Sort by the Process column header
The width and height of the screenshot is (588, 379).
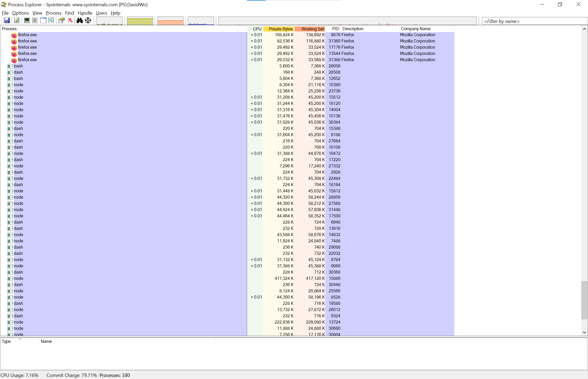[124, 29]
